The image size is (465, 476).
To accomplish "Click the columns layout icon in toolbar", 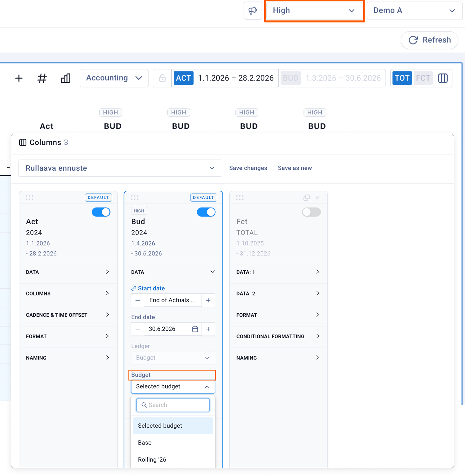I will tap(443, 78).
